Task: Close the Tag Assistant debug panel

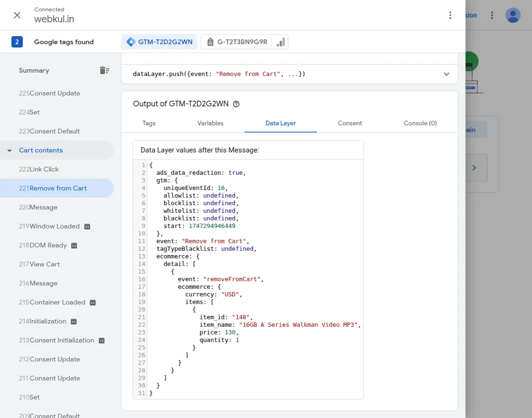Action: click(x=17, y=15)
